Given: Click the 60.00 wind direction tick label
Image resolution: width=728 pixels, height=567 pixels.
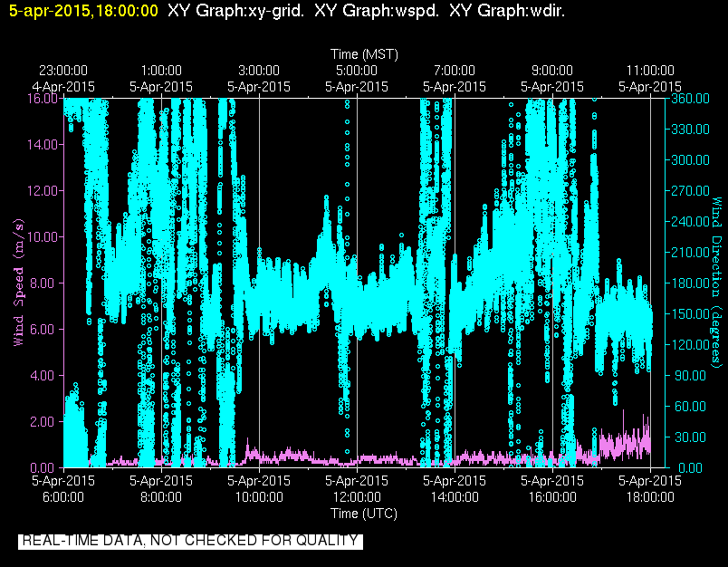Looking at the screenshot, I should click(690, 407).
